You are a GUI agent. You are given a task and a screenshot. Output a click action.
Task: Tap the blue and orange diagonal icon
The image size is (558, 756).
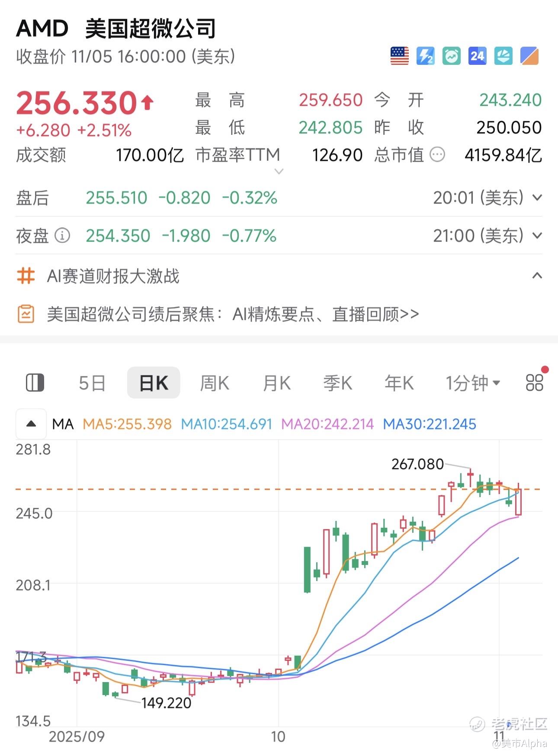click(x=529, y=56)
